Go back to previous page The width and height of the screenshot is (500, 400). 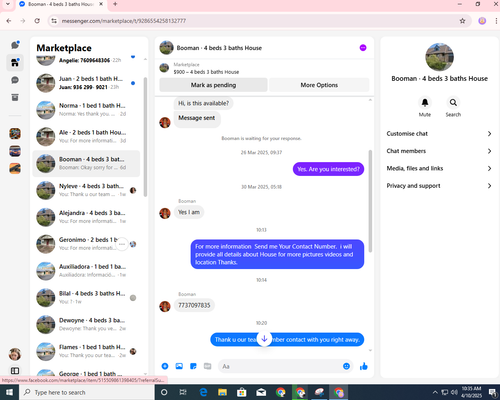(9, 21)
